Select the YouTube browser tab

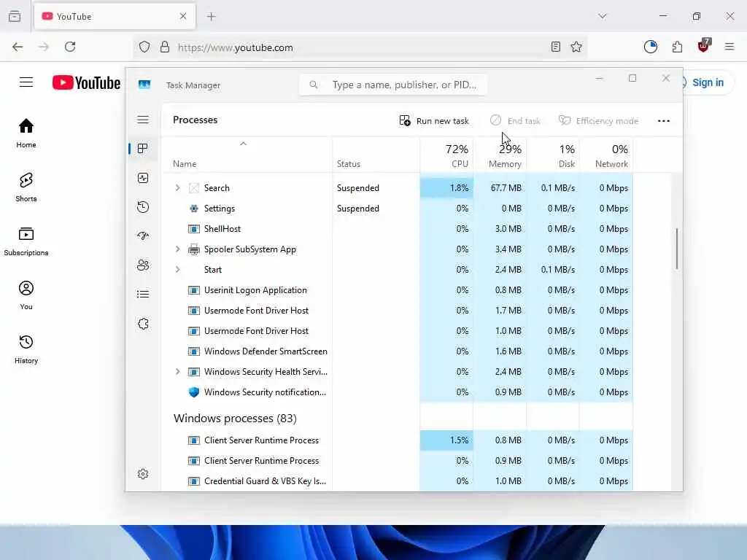[115, 17]
